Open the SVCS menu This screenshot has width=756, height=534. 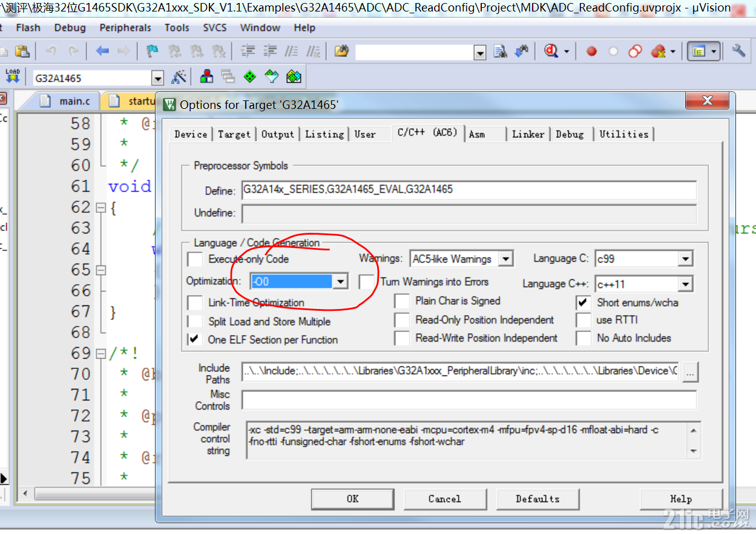click(215, 28)
